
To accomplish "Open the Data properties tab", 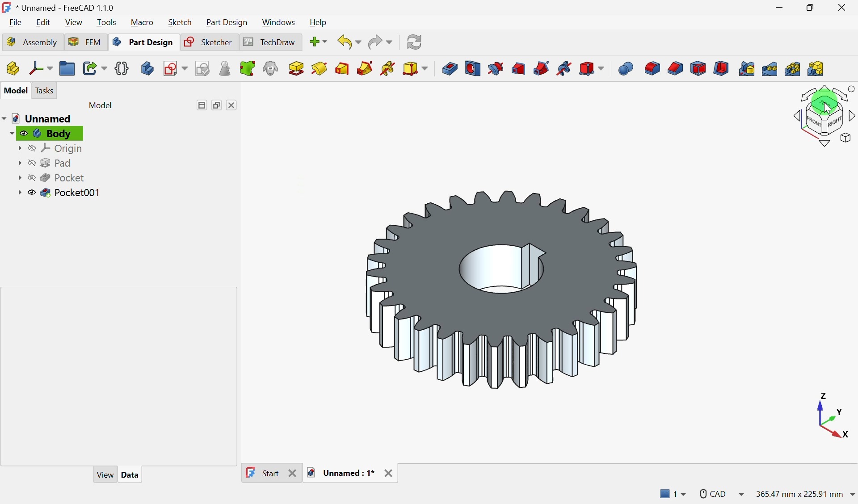I will 130,475.
